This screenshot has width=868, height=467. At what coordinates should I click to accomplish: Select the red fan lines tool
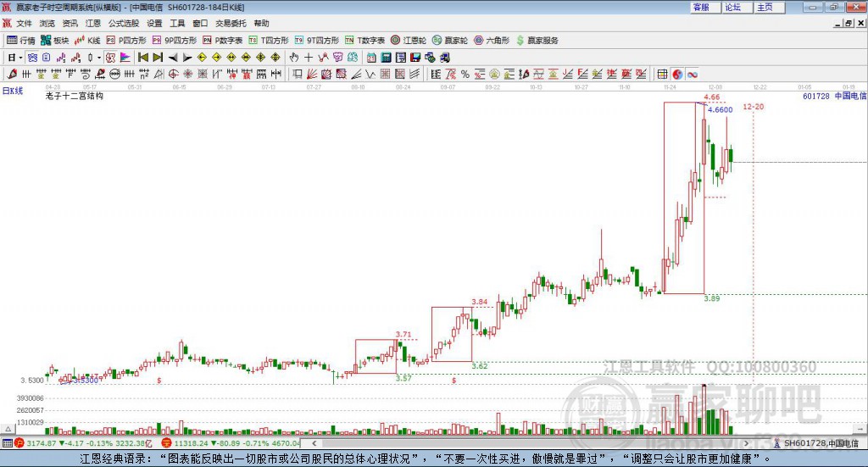(x=312, y=74)
